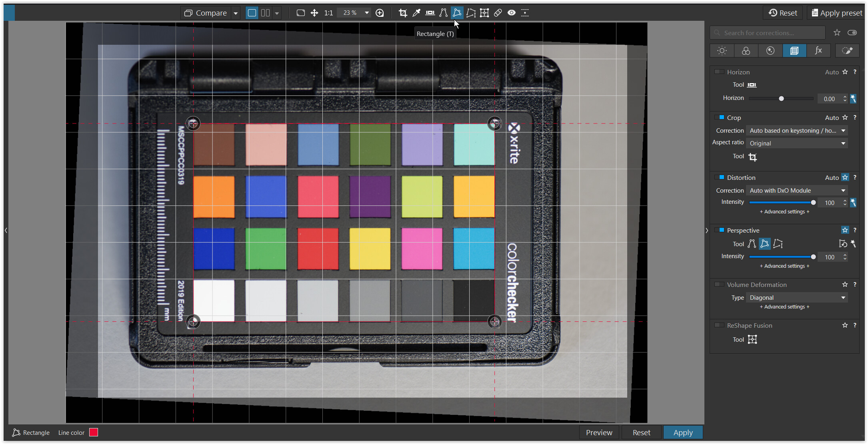Open the Distortion Correction dropdown
The height and width of the screenshot is (444, 868).
(797, 191)
